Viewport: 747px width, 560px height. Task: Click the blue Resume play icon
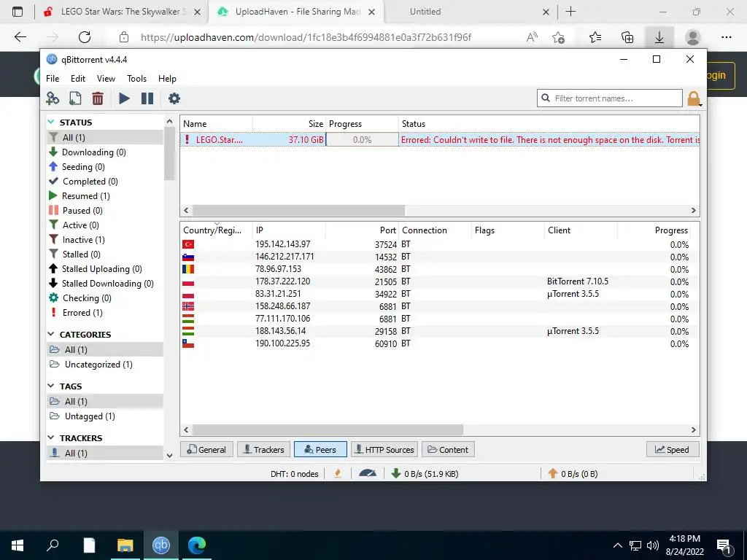(124, 98)
